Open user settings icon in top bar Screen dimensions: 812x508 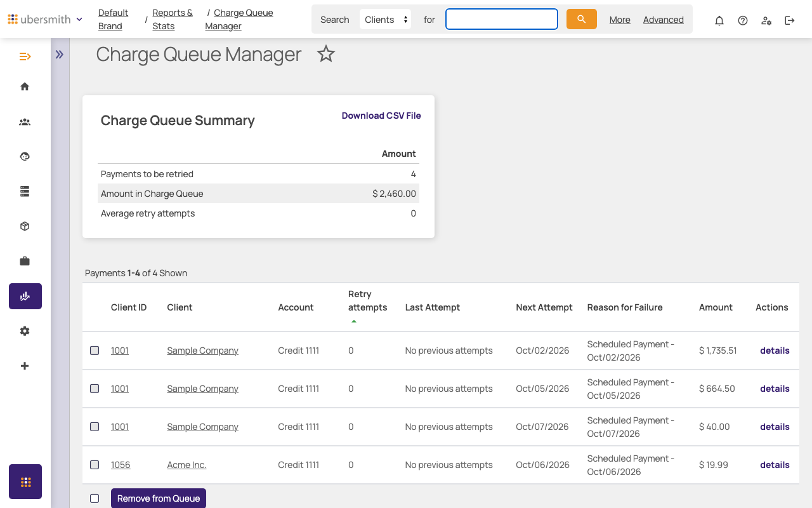766,20
